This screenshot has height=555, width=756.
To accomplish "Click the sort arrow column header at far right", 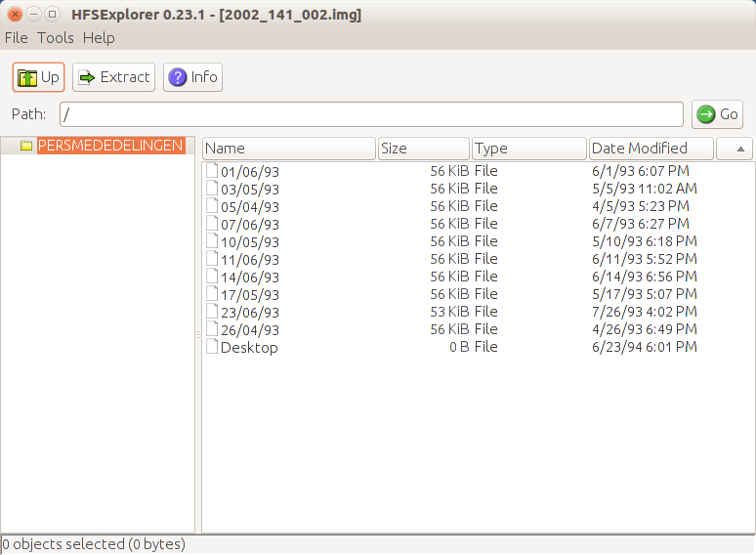I will click(734, 149).
